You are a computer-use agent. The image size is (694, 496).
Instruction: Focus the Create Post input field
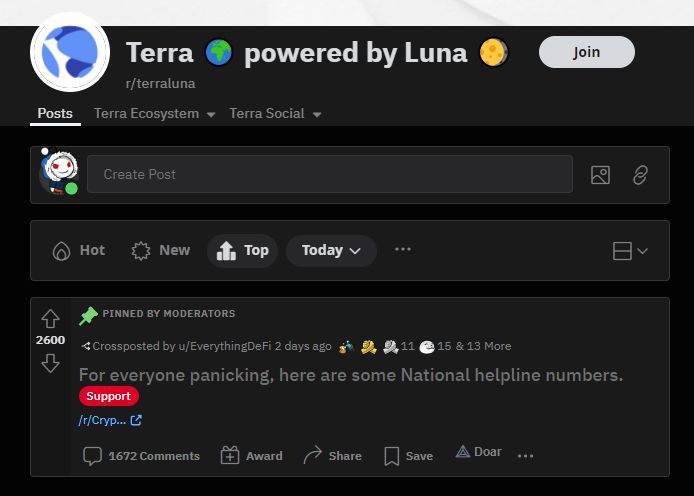click(330, 174)
